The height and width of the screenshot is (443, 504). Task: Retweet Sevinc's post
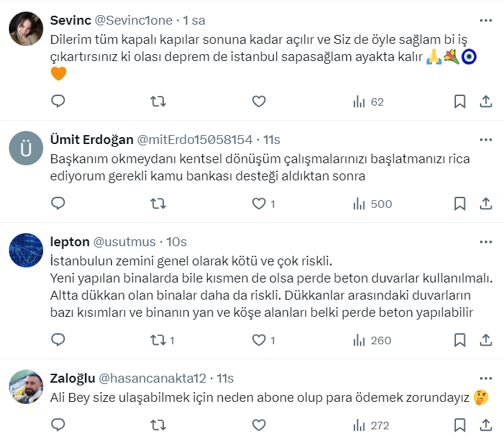158,101
